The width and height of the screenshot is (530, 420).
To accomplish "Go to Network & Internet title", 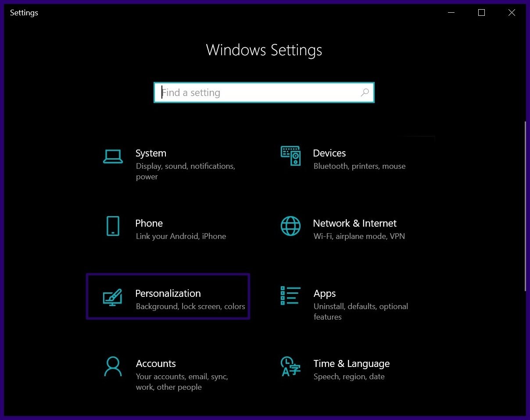I will (355, 223).
